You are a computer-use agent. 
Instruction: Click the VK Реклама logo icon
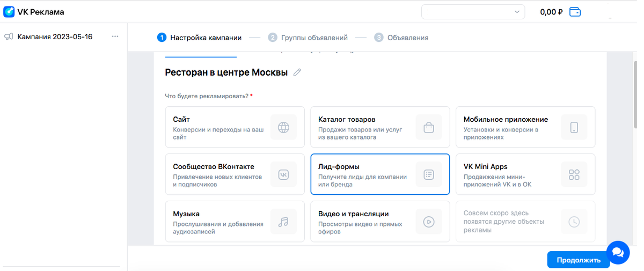[x=9, y=11]
